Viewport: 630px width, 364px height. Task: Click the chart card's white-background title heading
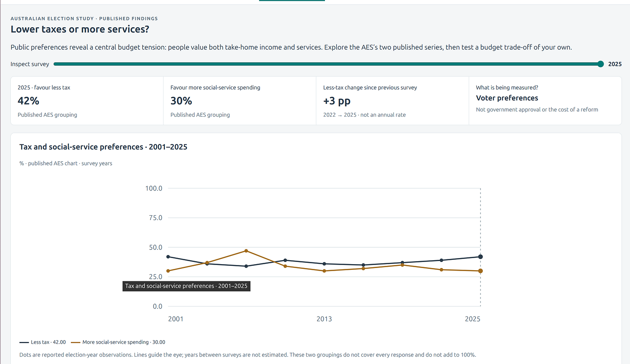tap(103, 147)
